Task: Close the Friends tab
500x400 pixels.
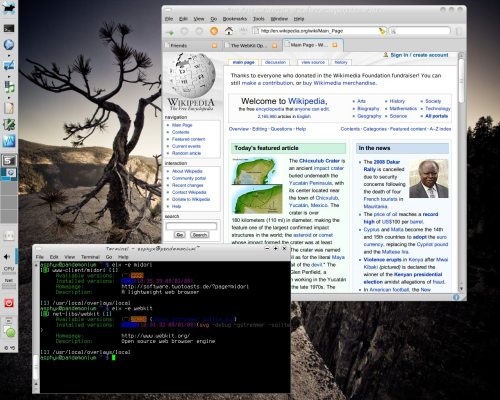Action: 214,45
